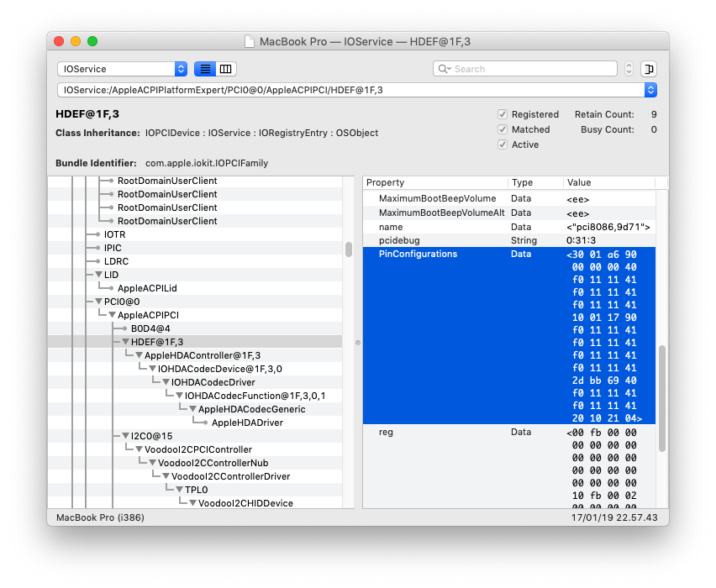This screenshot has height=588, width=716.
Task: Select the AppleACPILid entry
Action: [147, 288]
